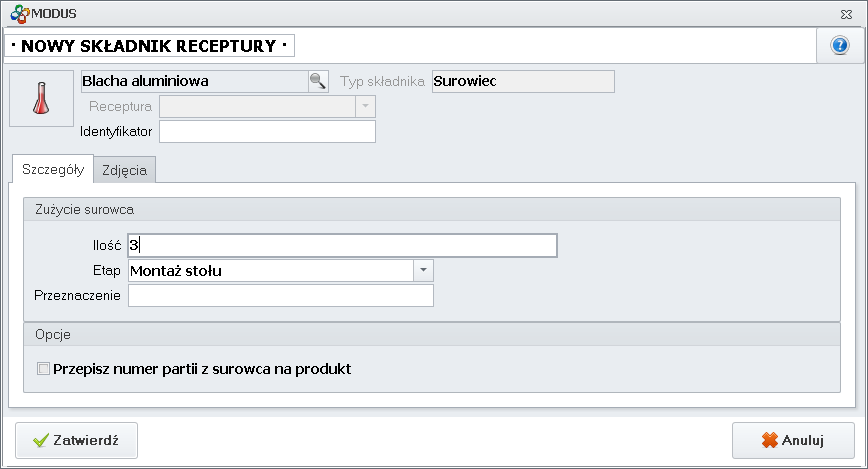Select the Szczegóły tab
Screen dimensions: 868x469
[52, 170]
